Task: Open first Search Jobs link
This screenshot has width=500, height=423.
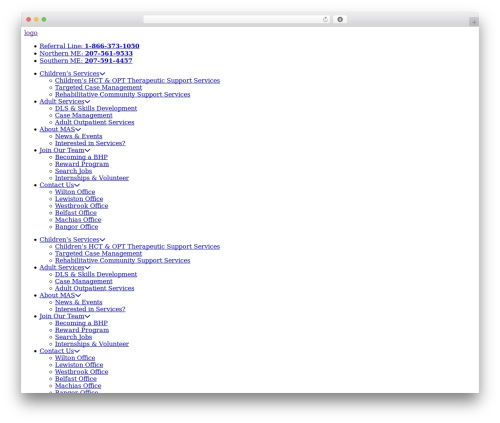Action: click(x=73, y=171)
